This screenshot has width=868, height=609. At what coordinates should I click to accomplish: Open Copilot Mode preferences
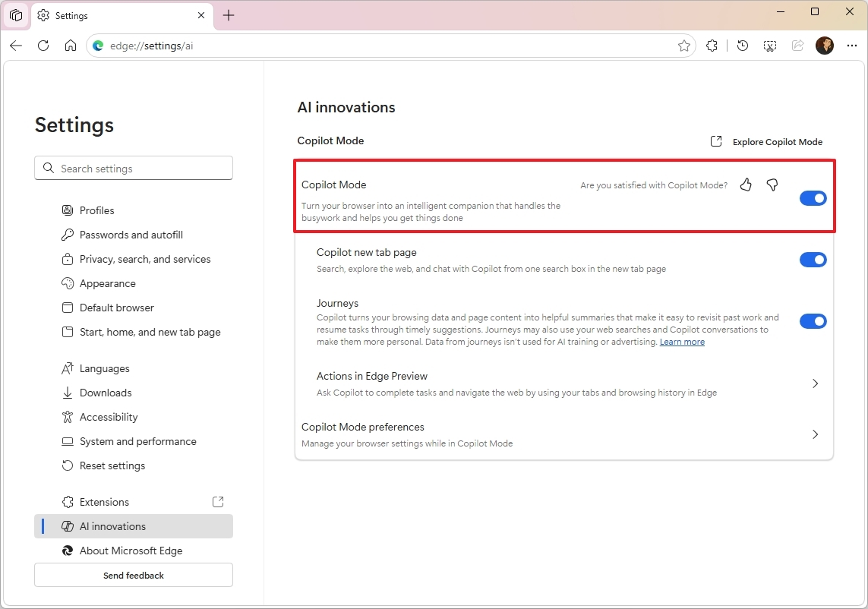815,434
